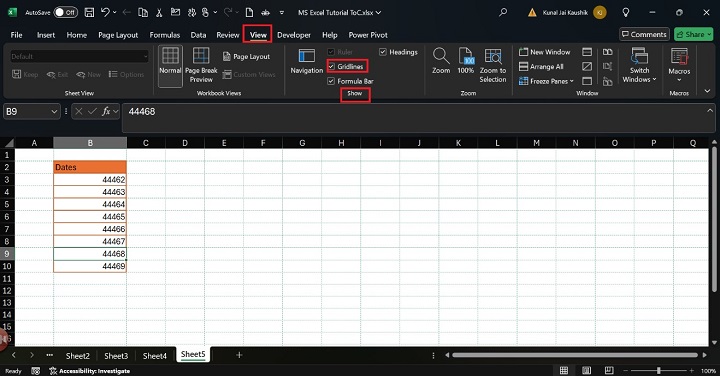Click the zoom in plus button
The image size is (720, 376).
692,370
